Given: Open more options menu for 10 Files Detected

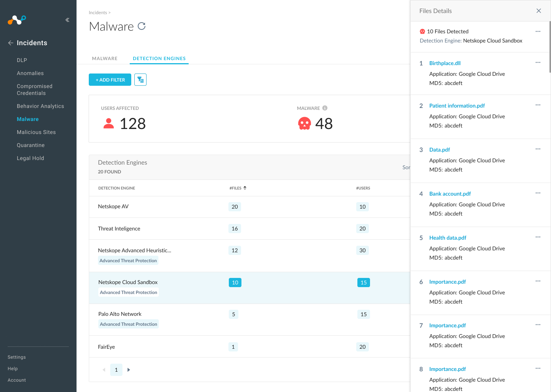Looking at the screenshot, I should (538, 31).
